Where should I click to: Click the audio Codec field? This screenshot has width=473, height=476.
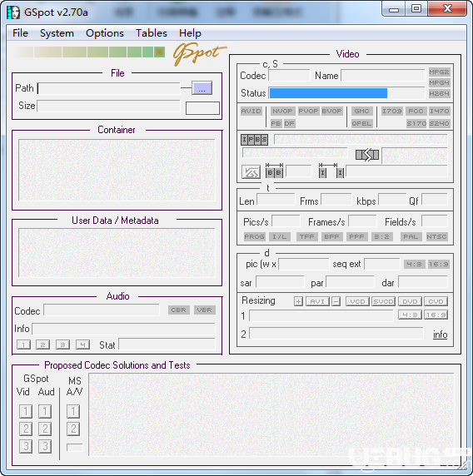(x=102, y=310)
